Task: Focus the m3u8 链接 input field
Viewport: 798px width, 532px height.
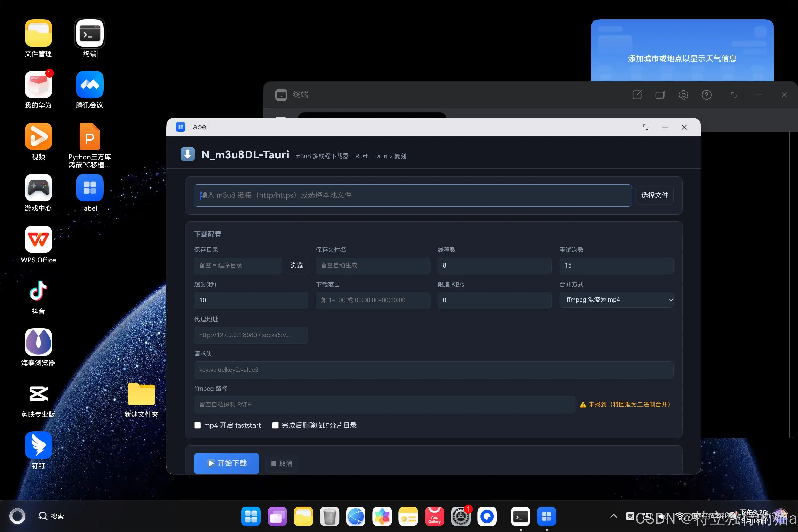Action: coord(413,195)
